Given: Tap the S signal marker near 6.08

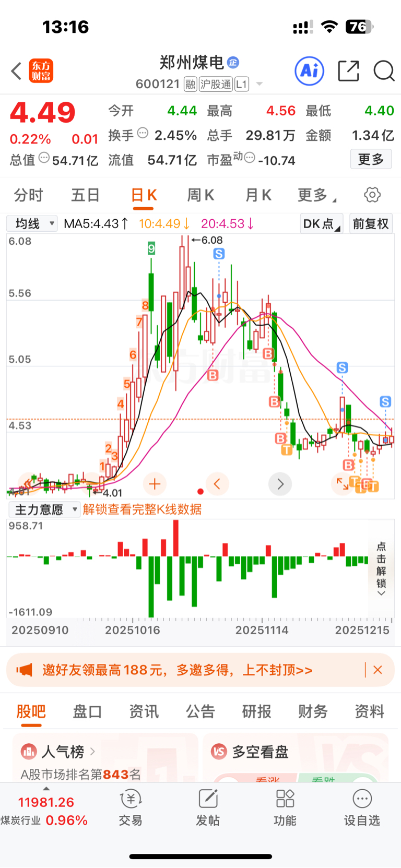Looking at the screenshot, I should click(x=219, y=254).
